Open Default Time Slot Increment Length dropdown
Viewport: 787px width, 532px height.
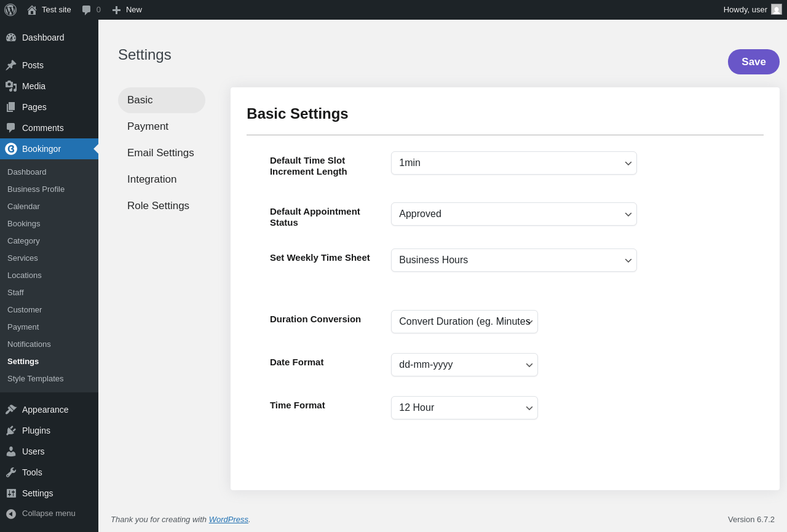pos(513,163)
